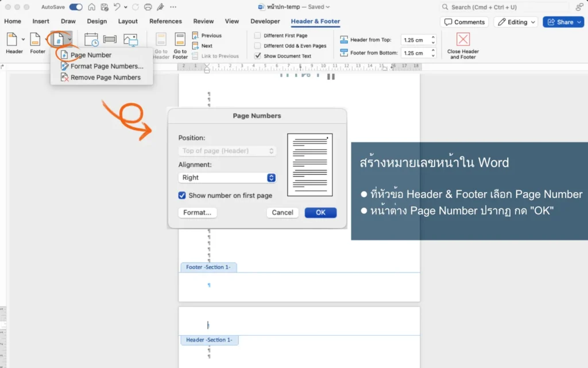Select the Header & Footer tab

[x=315, y=21]
